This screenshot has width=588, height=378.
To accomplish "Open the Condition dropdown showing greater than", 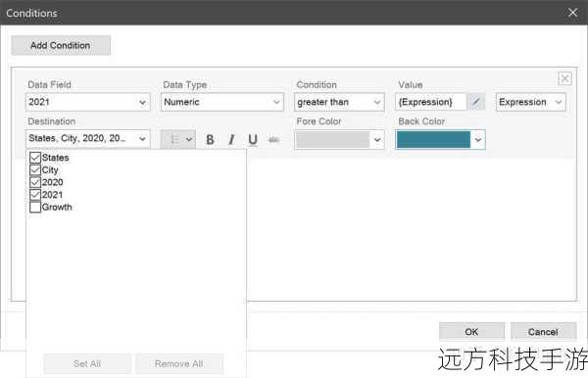I will pyautogui.click(x=339, y=102).
